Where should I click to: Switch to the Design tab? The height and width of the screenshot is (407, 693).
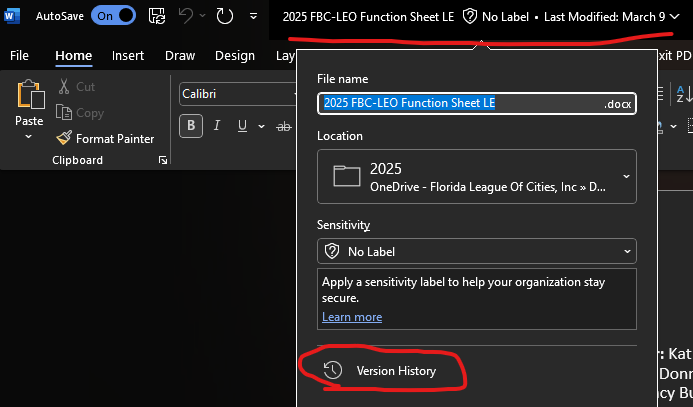(235, 56)
